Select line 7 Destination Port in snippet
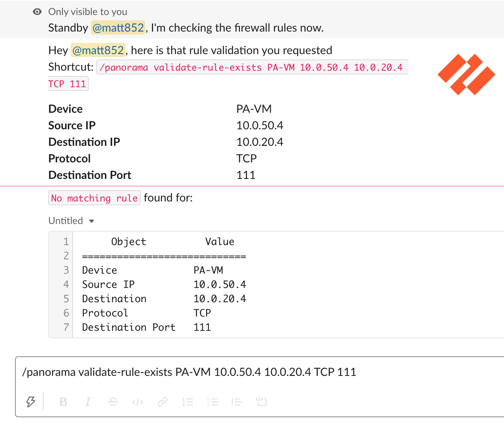The image size is (504, 427). pyautogui.click(x=129, y=327)
